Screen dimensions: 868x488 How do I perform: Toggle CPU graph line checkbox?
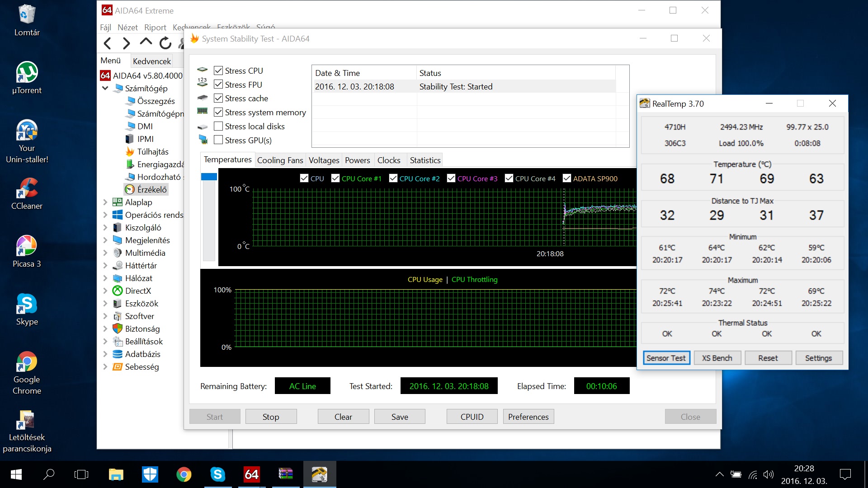(304, 178)
